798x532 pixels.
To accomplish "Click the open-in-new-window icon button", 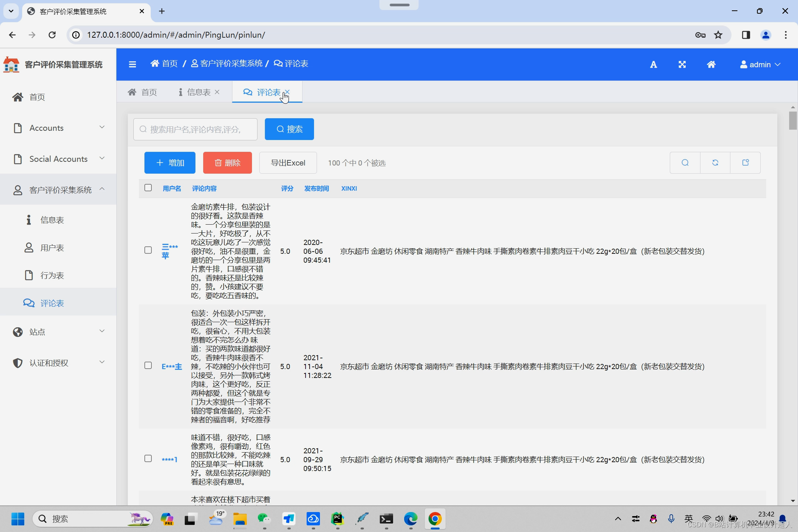I will pyautogui.click(x=745, y=163).
